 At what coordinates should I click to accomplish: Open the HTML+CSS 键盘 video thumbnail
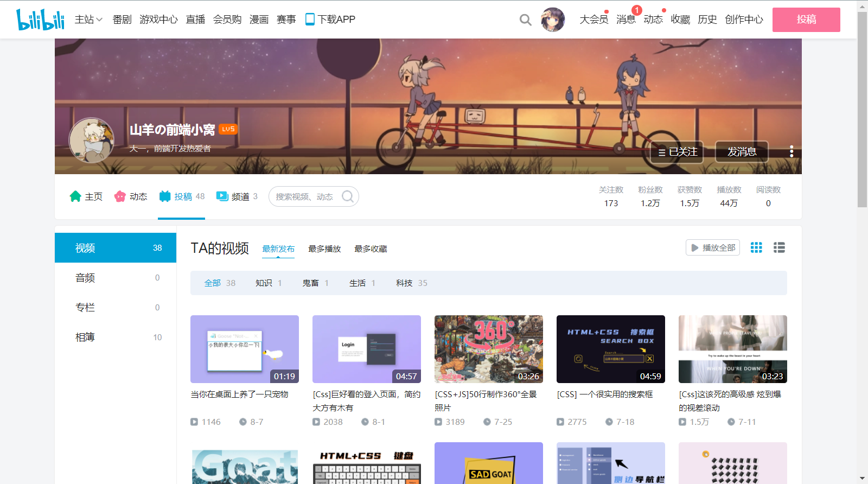[367, 463]
